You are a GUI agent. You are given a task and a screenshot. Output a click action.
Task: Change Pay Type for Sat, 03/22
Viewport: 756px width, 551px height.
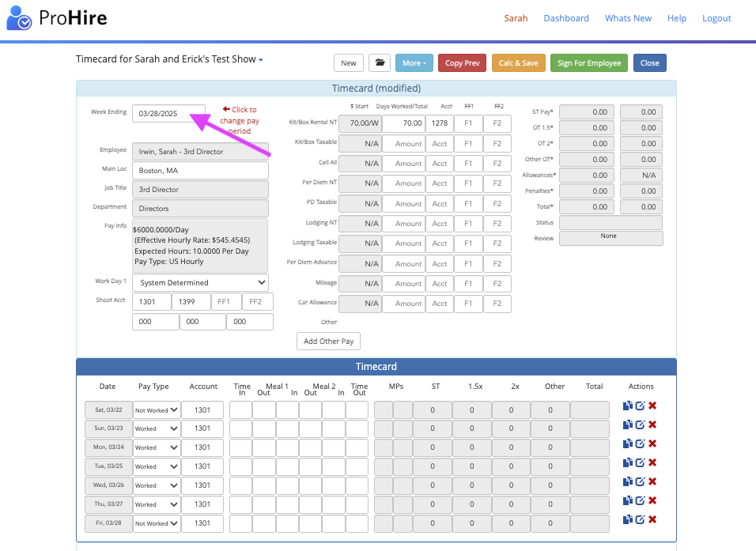point(157,410)
